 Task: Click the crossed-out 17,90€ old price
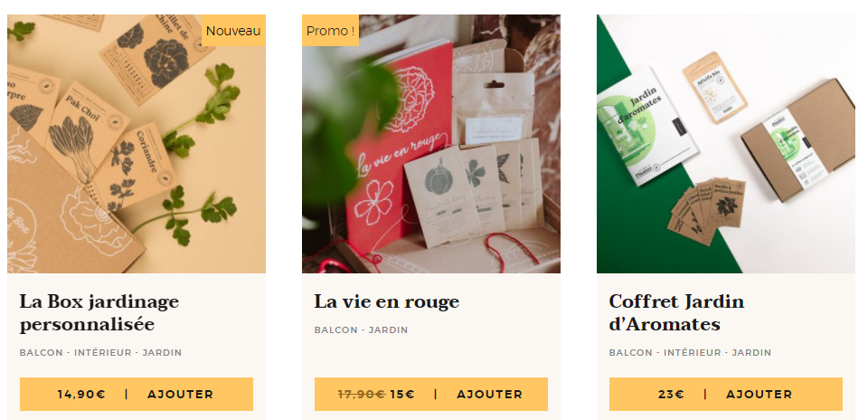tap(362, 395)
